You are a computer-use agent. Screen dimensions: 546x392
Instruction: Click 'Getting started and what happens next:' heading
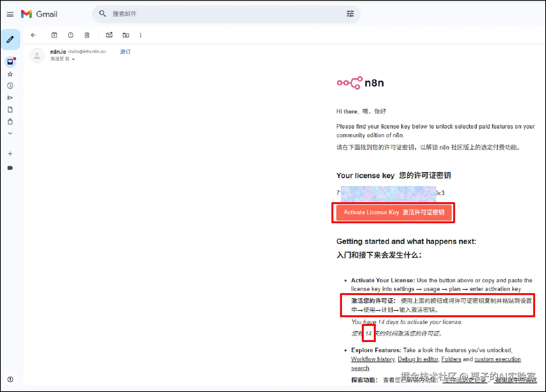coord(406,242)
